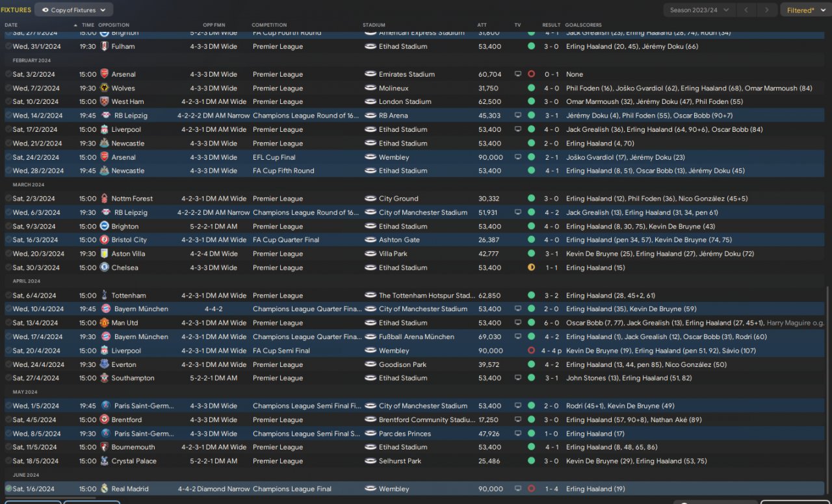Viewport: 832px width, 504px height.
Task: Tick the selection circle for Sat, 10/2/2024
Action: 8,102
